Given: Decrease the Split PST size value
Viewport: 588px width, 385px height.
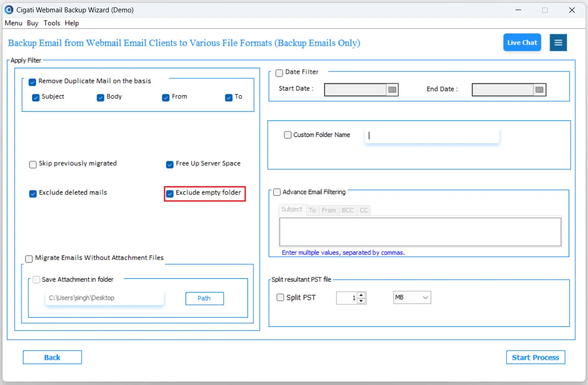Looking at the screenshot, I should pyautogui.click(x=361, y=301).
